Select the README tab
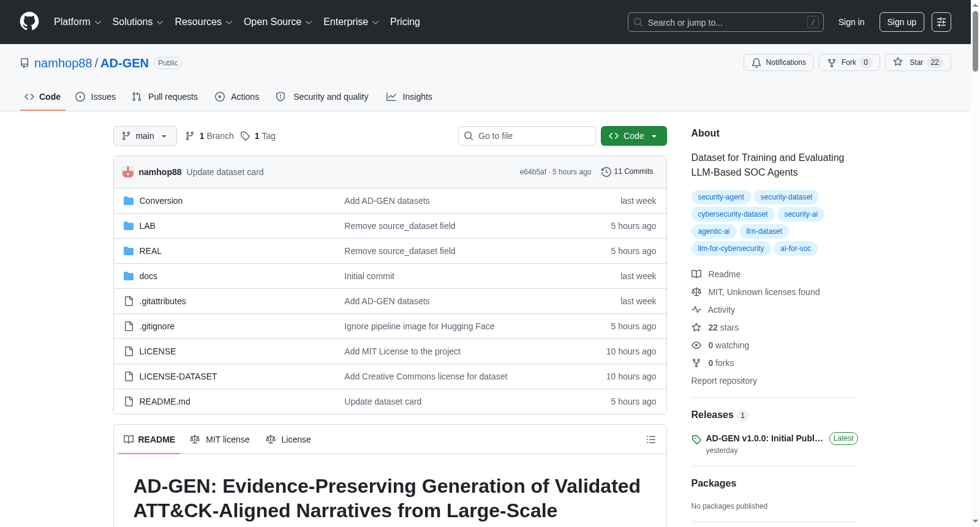Screen dimensions: 980x527 click(149, 439)
